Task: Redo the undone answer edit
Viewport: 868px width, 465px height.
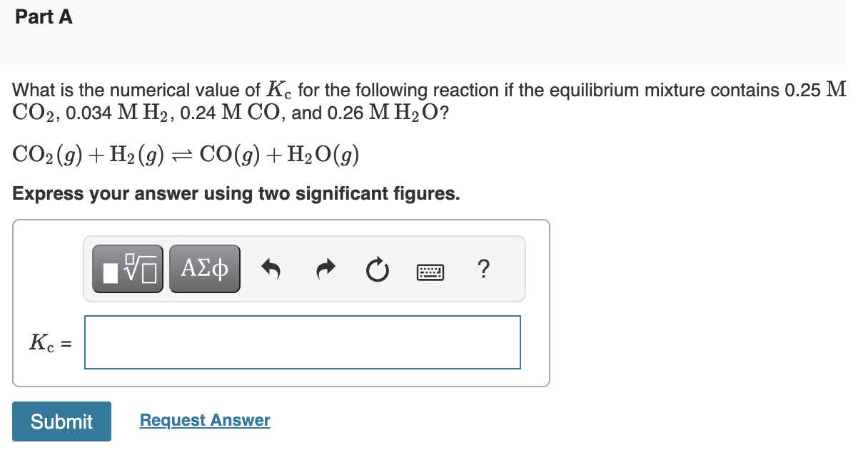Action: 325,269
